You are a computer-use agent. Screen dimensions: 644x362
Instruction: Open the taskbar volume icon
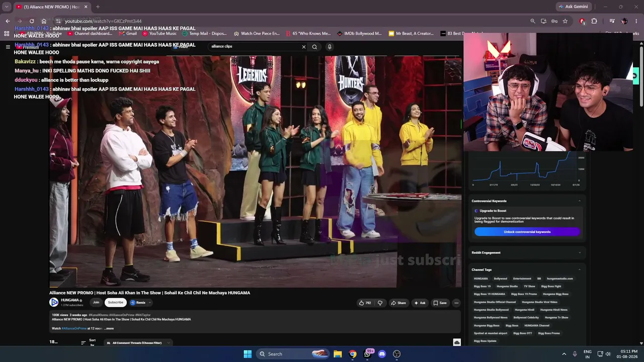click(x=608, y=354)
